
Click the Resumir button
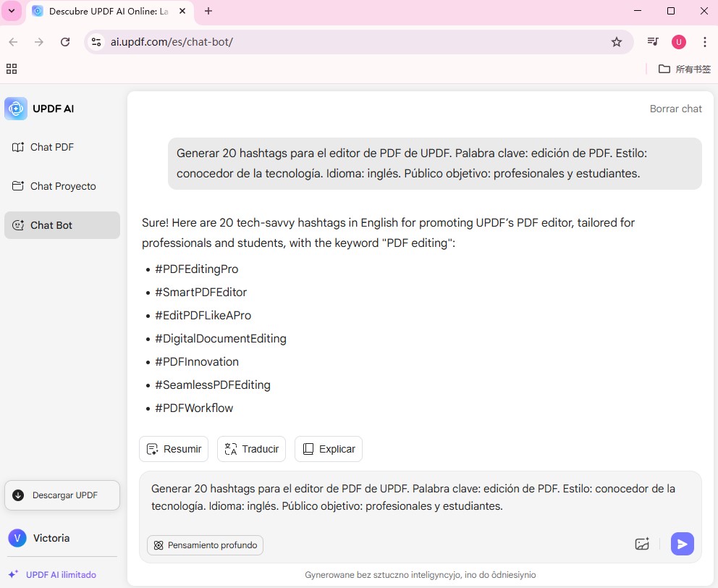174,449
